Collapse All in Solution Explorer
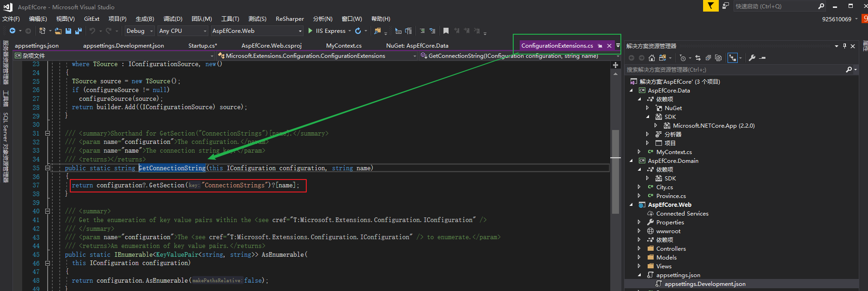Viewport: 868px width, 291px height. point(708,58)
